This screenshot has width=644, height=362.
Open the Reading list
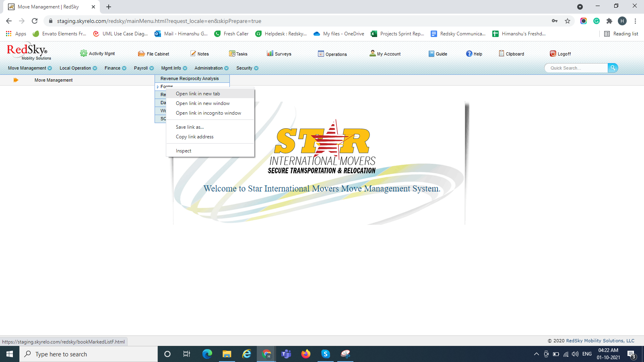621,34
